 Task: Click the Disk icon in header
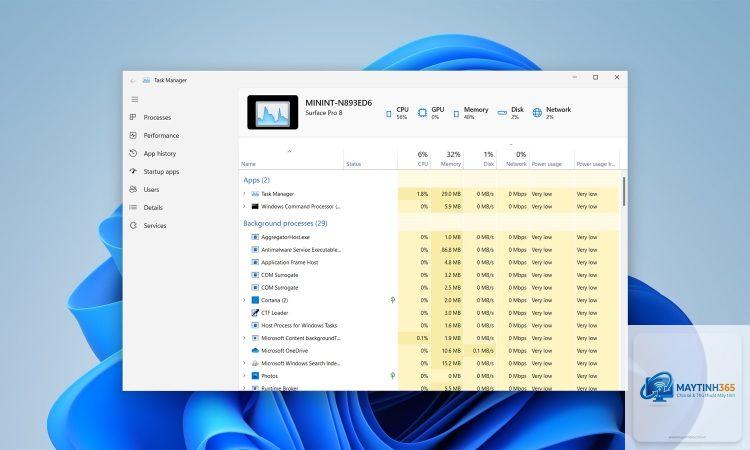click(x=502, y=113)
